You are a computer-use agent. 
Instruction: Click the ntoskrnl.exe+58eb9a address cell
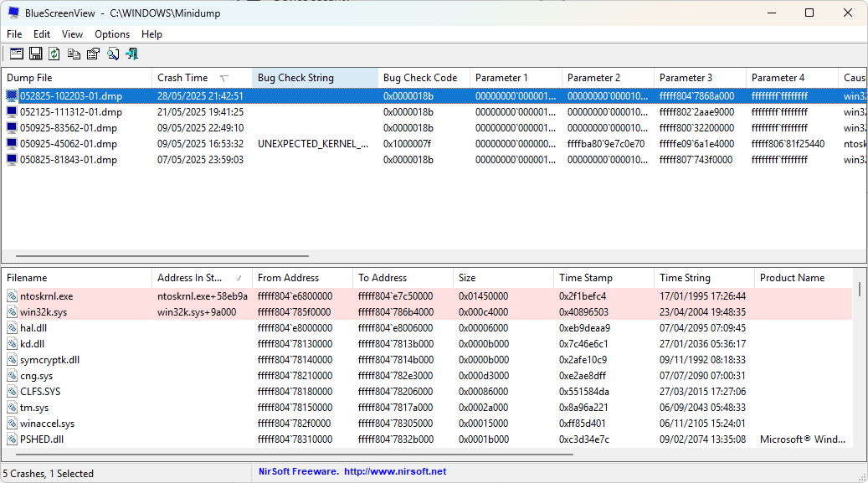(x=202, y=296)
